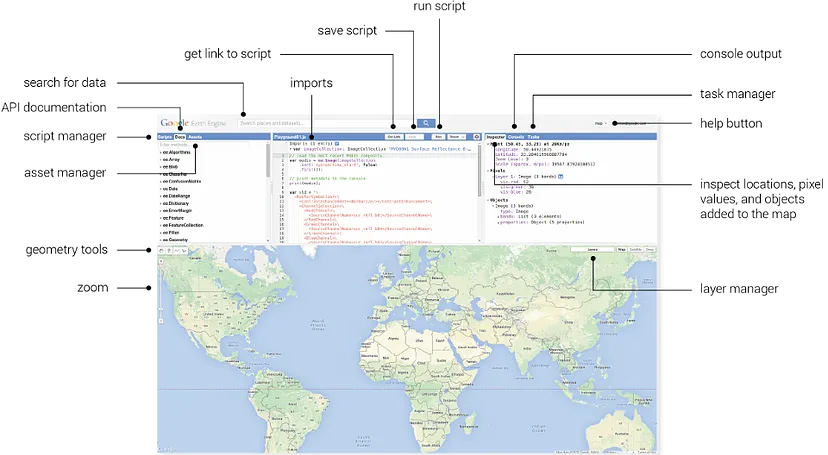Switch to the Tasks tab
828x455 pixels.
pos(533,137)
